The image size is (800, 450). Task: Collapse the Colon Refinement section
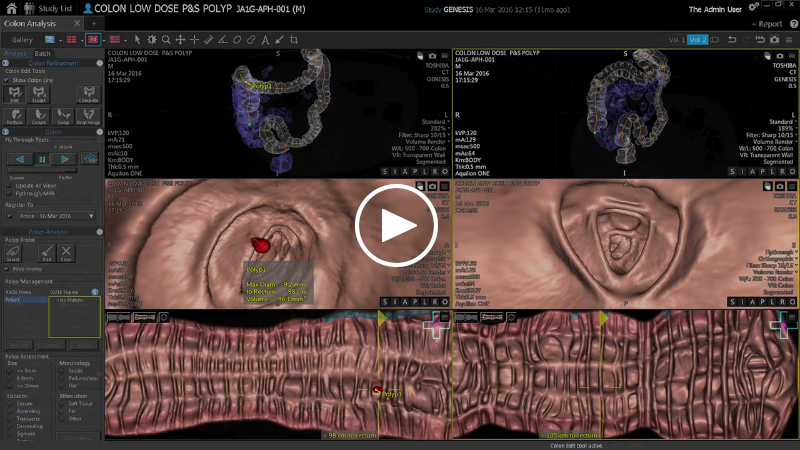(x=99, y=63)
